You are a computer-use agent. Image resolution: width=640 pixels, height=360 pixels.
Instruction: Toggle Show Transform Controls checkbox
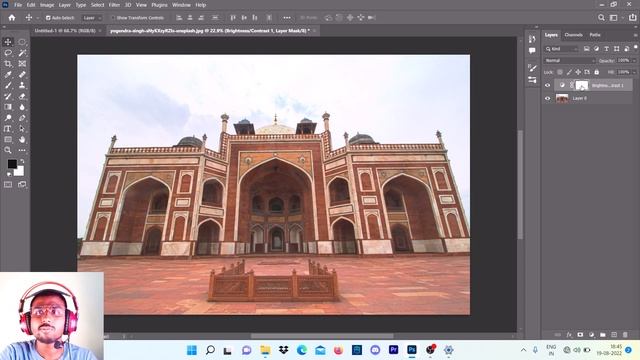pyautogui.click(x=113, y=18)
